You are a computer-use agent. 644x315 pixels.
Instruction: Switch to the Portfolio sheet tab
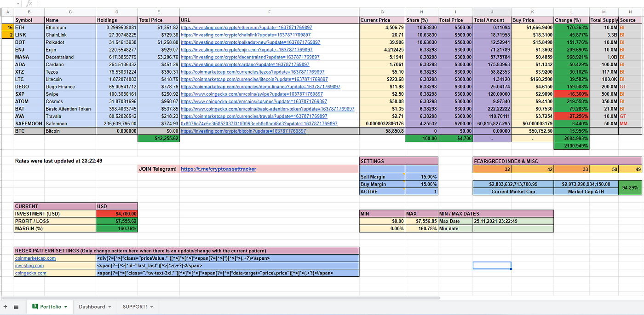pos(51,307)
